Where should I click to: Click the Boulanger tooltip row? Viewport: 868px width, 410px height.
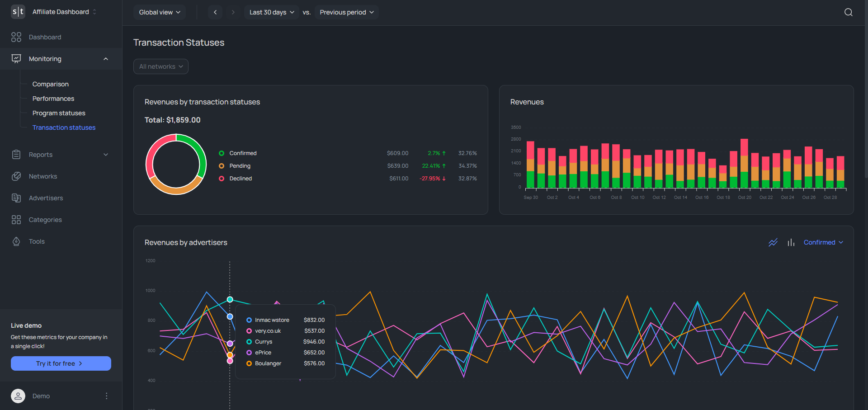click(x=285, y=363)
